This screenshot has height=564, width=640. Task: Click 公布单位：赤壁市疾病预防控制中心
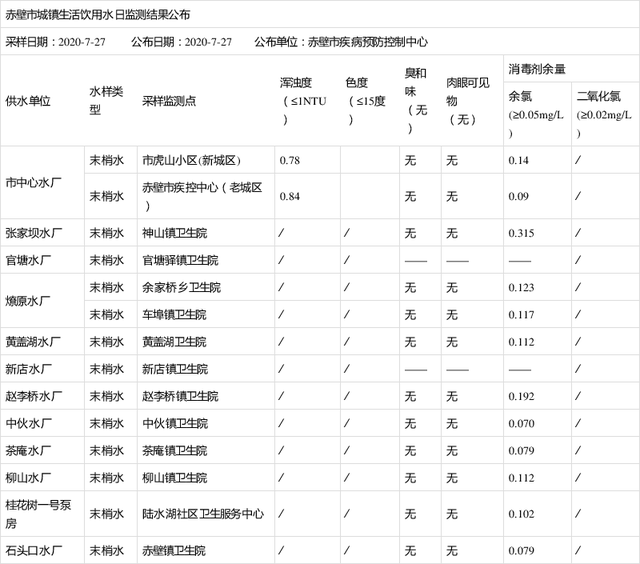[341, 42]
